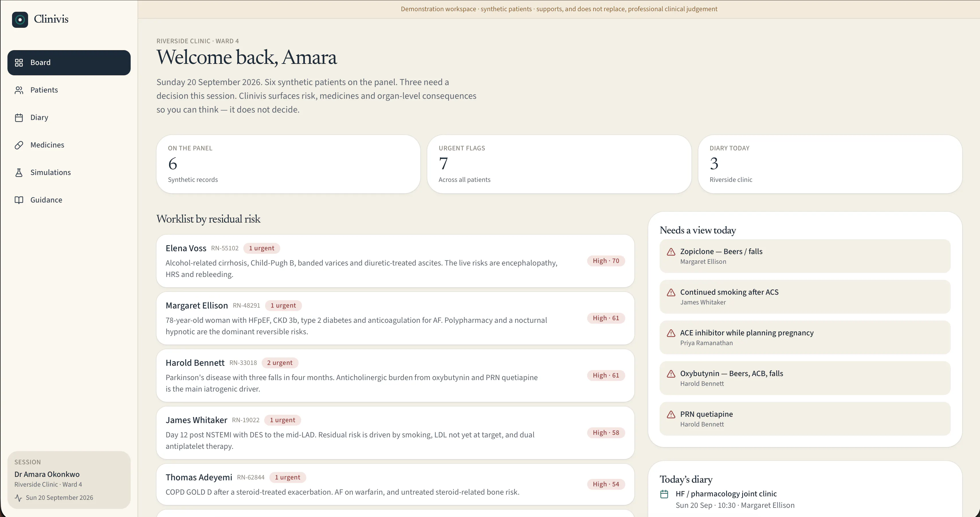
Task: Click Worklist by residual risk heading
Action: 209,219
